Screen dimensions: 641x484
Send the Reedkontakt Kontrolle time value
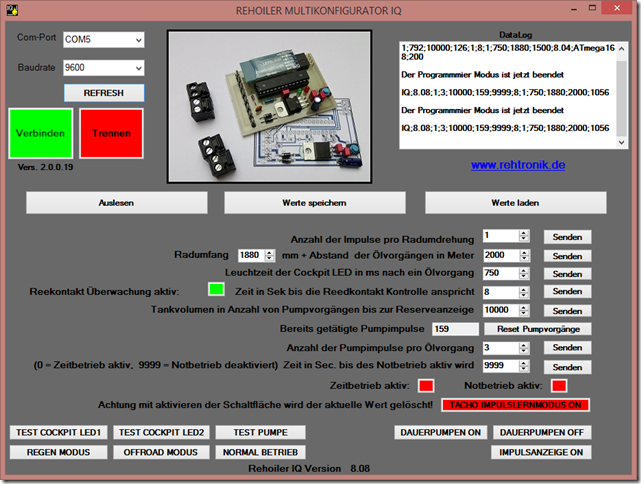pyautogui.click(x=567, y=291)
